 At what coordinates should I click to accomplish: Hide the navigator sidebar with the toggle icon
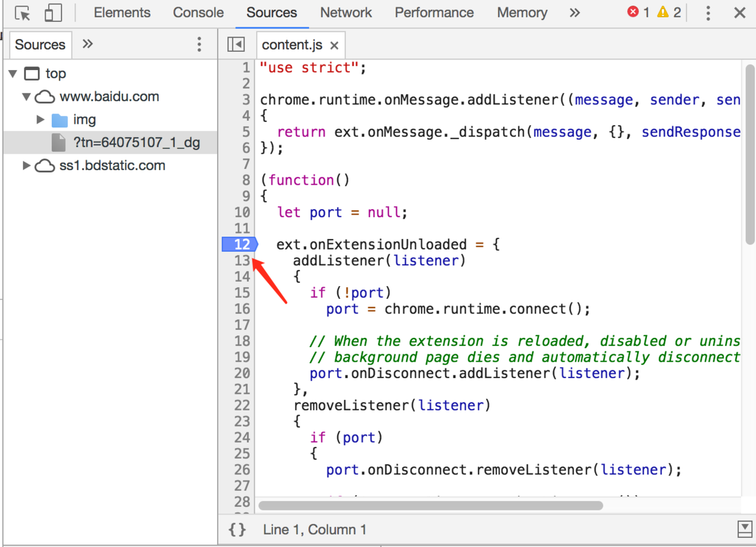[x=236, y=45]
